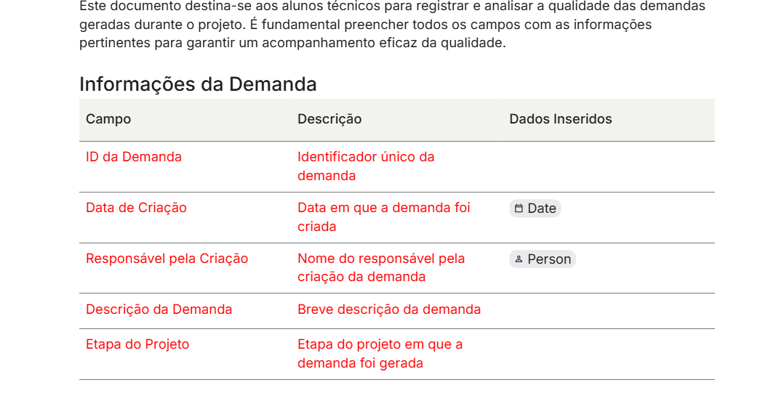Click the "Responsável pela Criação" cell
The image size is (768, 409).
tap(167, 259)
